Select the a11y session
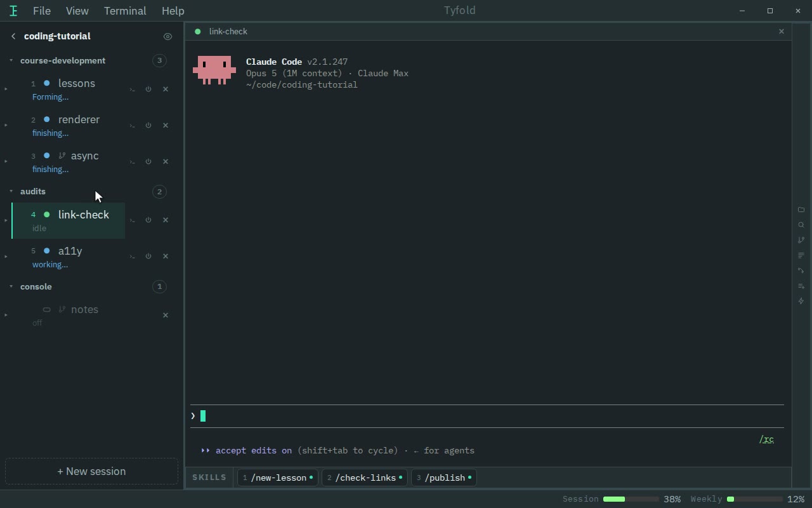Screen dimensions: 812x508 pyautogui.click(x=69, y=257)
